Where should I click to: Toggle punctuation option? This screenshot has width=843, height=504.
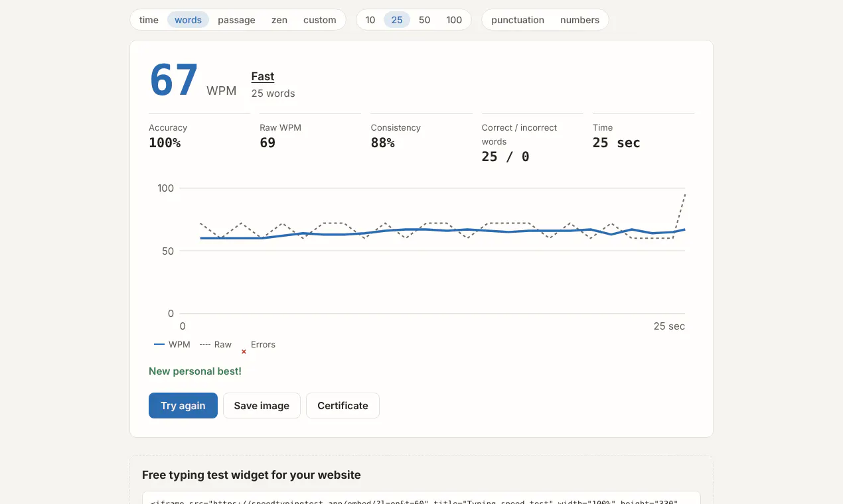[x=518, y=20]
